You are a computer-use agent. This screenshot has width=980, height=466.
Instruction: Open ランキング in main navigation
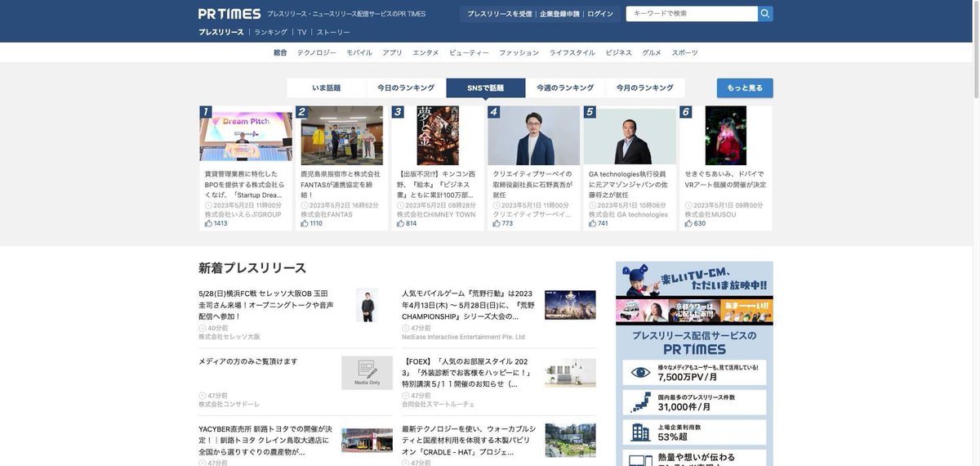(270, 33)
